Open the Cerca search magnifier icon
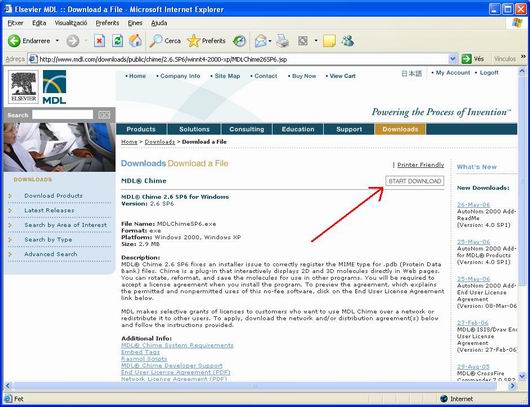This screenshot has height=407, width=530. (156, 41)
